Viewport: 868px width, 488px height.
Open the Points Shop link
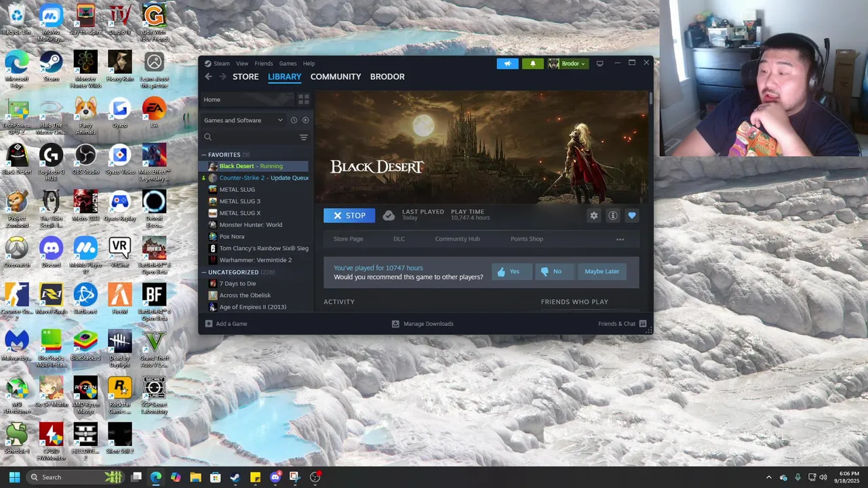[527, 239]
